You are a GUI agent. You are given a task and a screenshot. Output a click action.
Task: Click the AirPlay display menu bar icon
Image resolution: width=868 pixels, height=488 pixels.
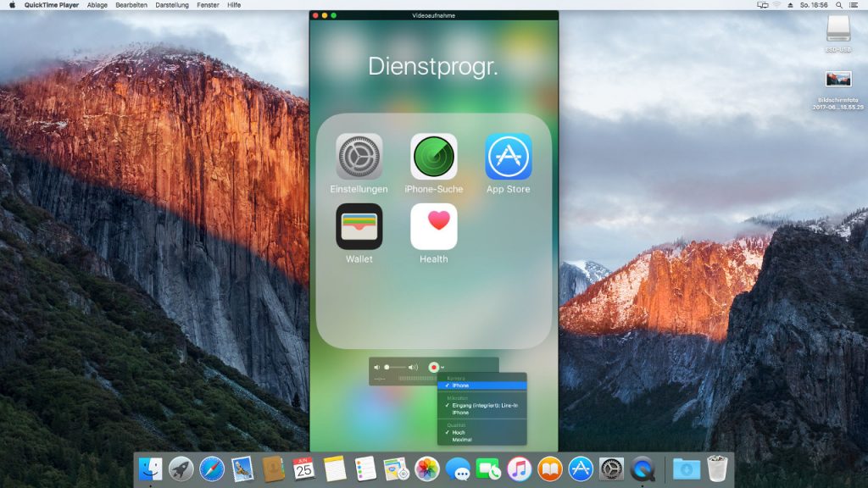pyautogui.click(x=762, y=5)
